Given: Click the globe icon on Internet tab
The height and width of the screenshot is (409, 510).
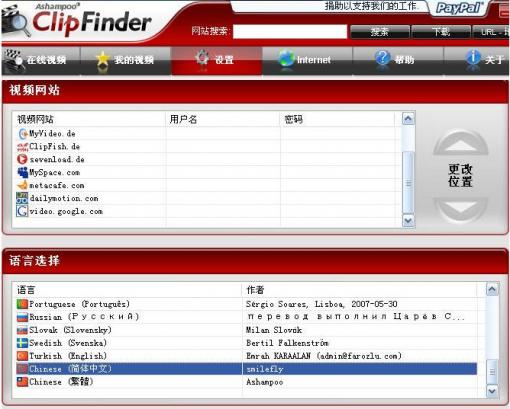Looking at the screenshot, I should click(286, 58).
